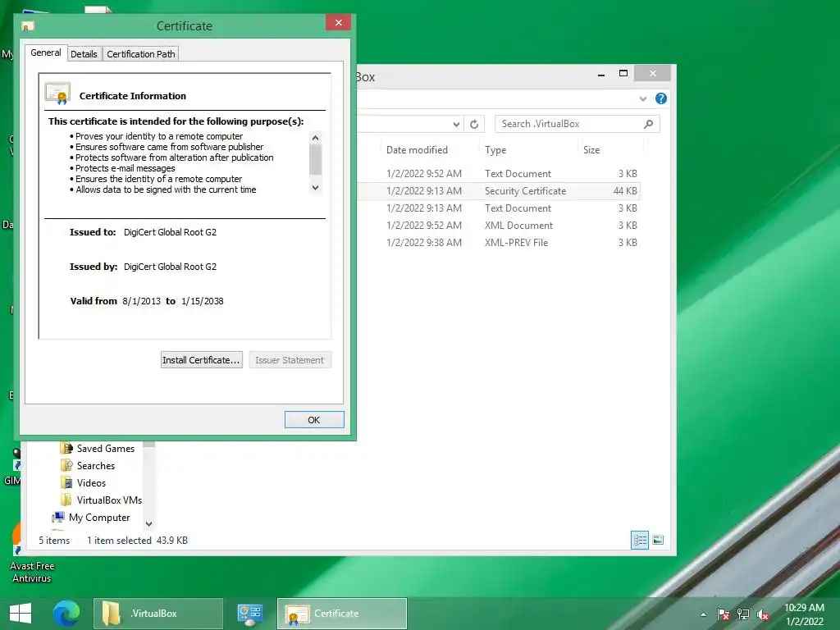The height and width of the screenshot is (630, 840).
Task: Select My Computer in navigation pane
Action: (x=99, y=518)
